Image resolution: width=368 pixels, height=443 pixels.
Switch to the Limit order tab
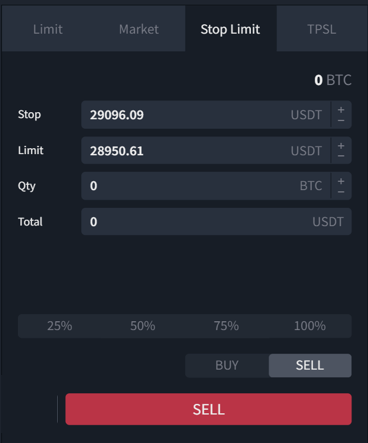click(x=48, y=29)
